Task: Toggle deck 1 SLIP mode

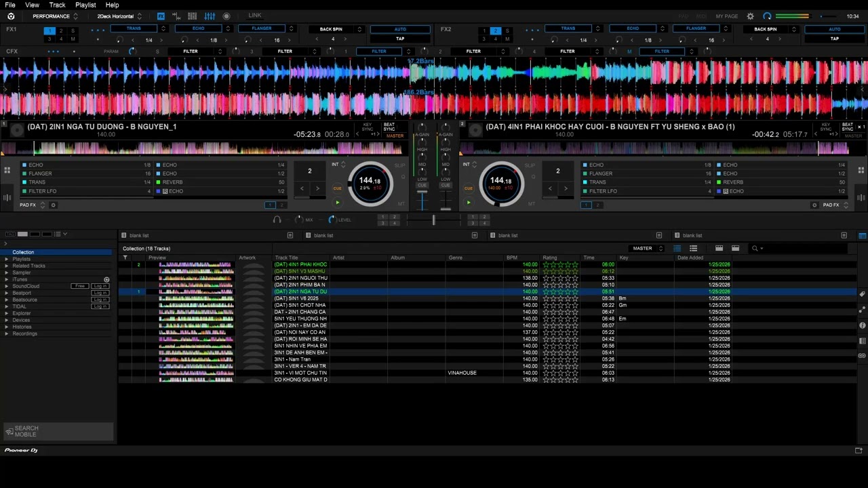Action: 400,165
